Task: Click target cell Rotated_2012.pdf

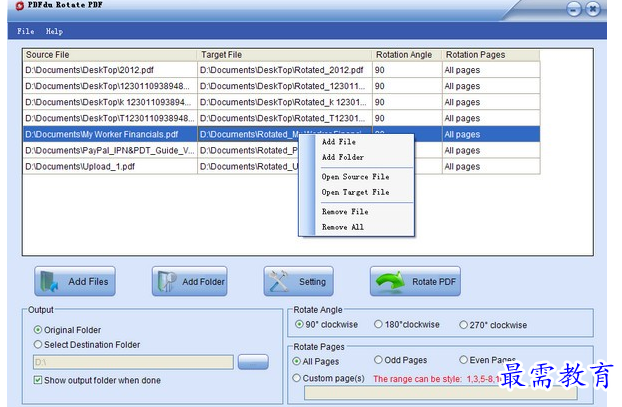Action: 285,70
